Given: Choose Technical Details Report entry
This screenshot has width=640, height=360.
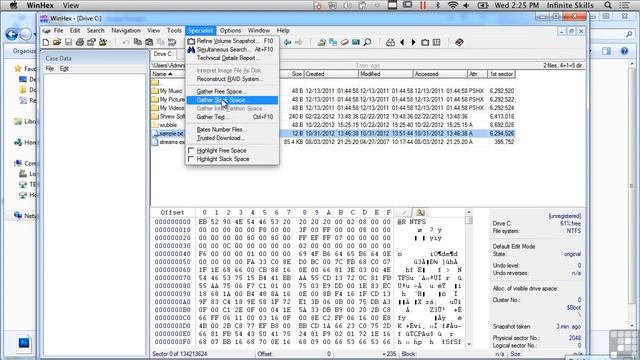Looking at the screenshot, I should (232, 58).
